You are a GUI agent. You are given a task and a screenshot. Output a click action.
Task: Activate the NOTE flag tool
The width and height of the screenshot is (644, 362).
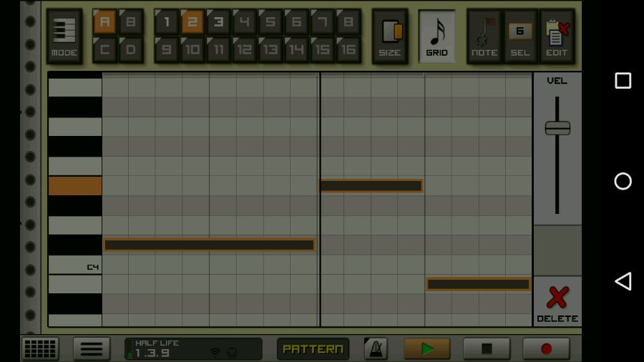(484, 36)
